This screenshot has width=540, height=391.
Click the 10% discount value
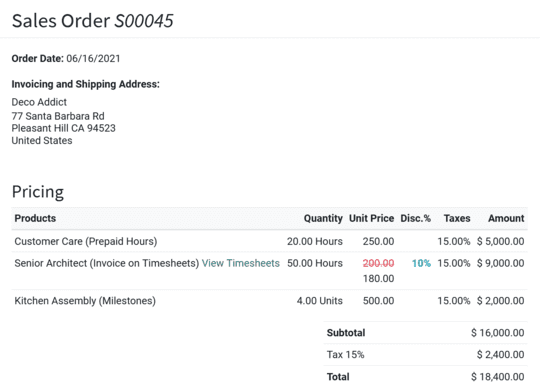click(421, 264)
